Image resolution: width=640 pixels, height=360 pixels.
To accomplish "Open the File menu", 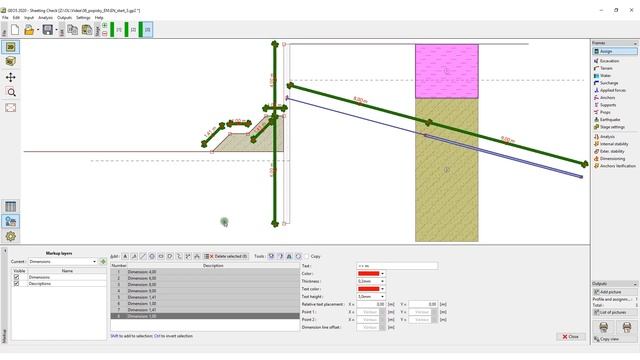I will click(5, 18).
